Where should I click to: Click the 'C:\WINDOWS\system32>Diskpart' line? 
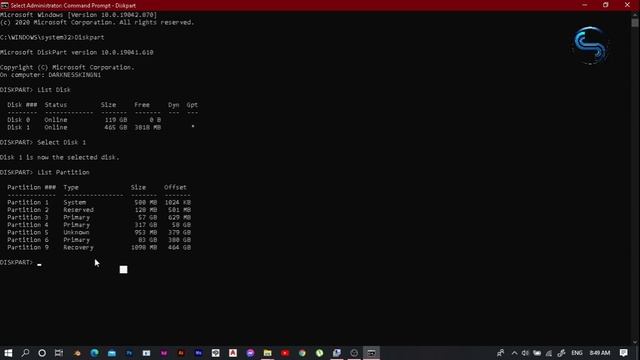[x=52, y=37]
